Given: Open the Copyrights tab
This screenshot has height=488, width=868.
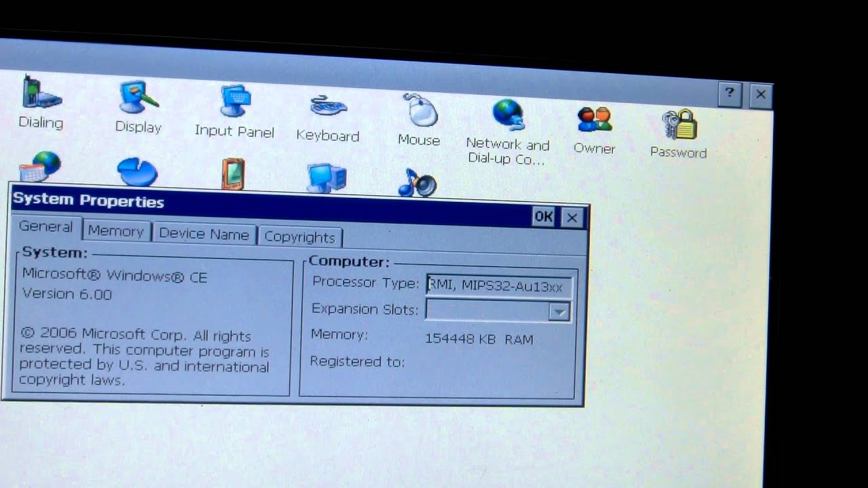Looking at the screenshot, I should tap(300, 237).
